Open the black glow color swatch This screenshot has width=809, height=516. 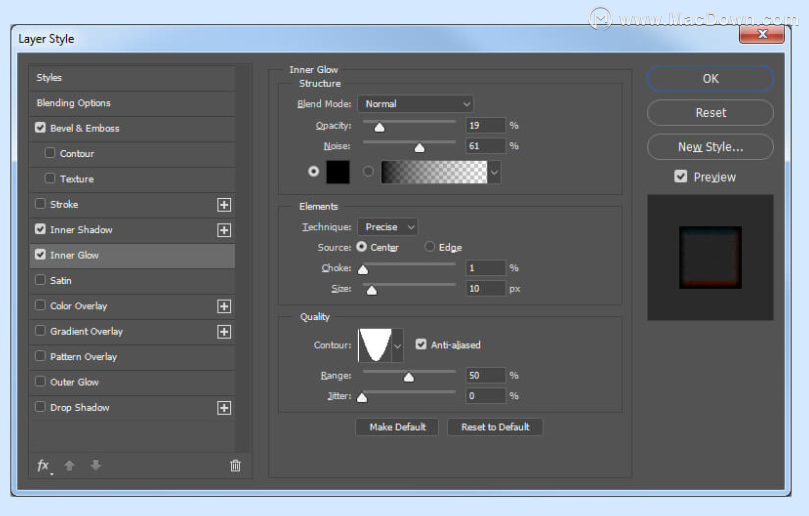[x=338, y=172]
